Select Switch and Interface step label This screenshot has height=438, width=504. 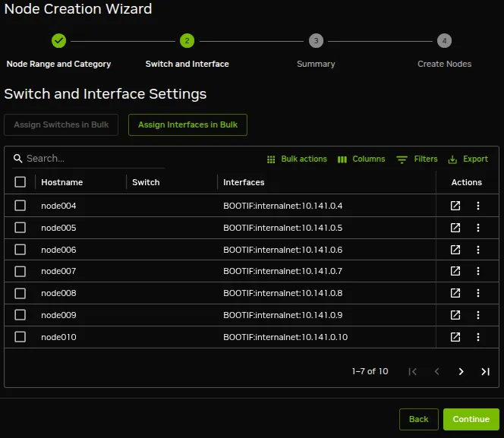coord(187,64)
